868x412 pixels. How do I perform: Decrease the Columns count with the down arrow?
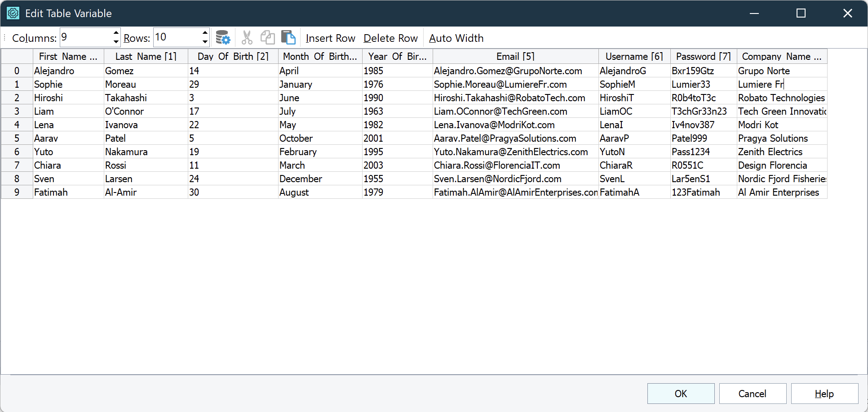click(115, 41)
